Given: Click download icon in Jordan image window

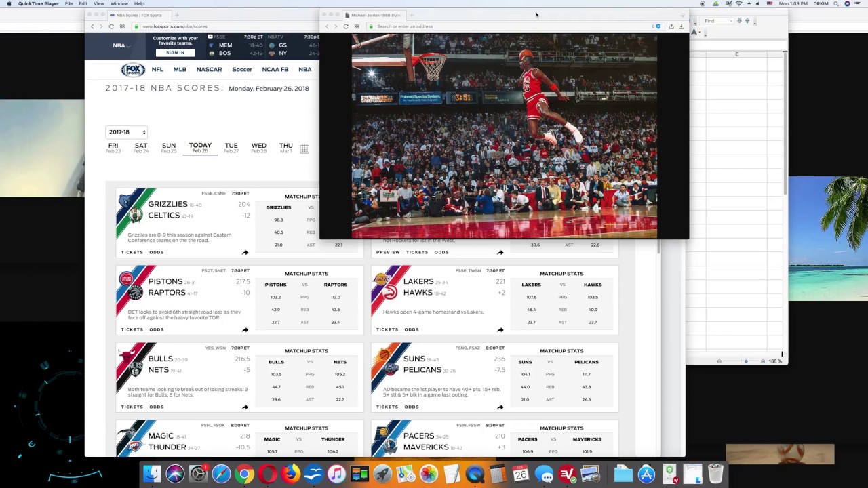Looking at the screenshot, I should pyautogui.click(x=682, y=26).
